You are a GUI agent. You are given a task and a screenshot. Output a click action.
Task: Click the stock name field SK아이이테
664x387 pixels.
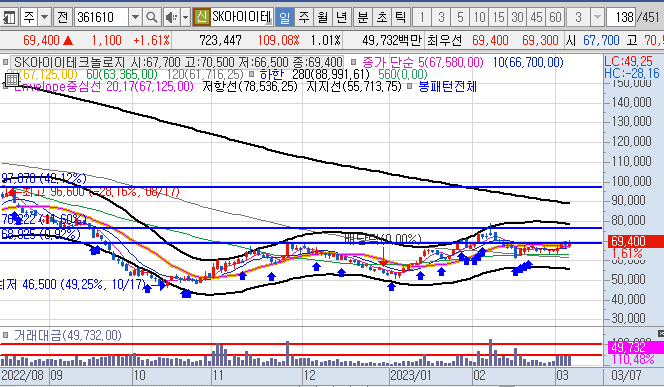[241, 17]
